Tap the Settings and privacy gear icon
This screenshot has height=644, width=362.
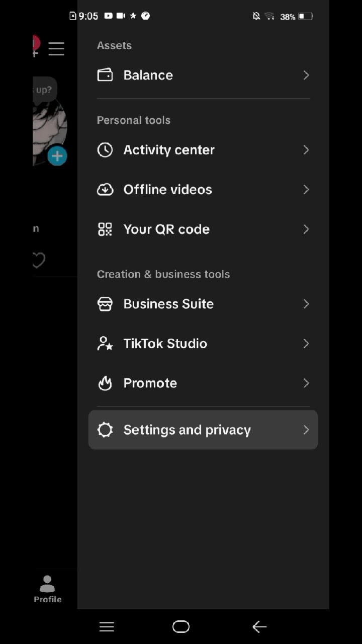point(105,430)
